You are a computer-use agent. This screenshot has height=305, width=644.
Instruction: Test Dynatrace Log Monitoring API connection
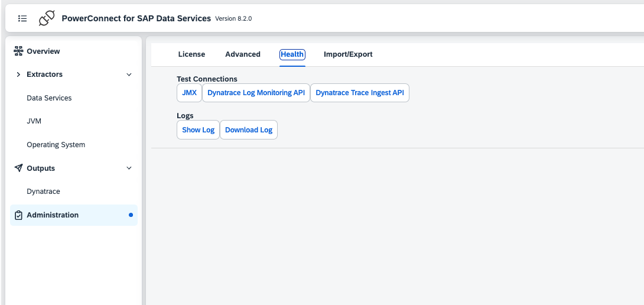coord(256,93)
